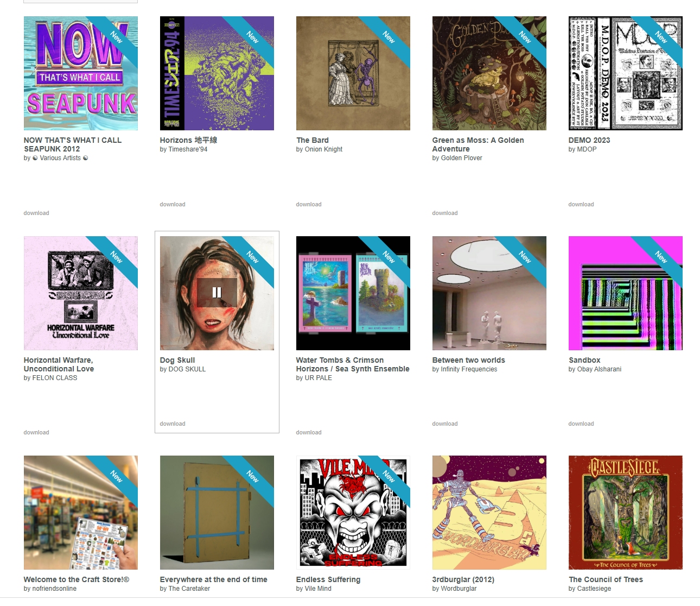700x606 pixels.
Task: Select the Endless Suffering album cover
Action: (x=353, y=513)
